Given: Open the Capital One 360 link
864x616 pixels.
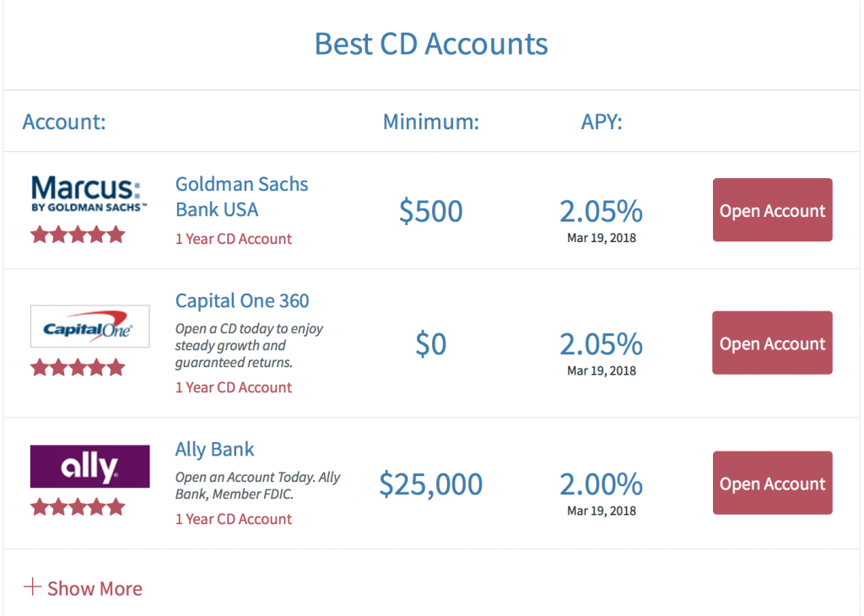Looking at the screenshot, I should click(x=242, y=301).
